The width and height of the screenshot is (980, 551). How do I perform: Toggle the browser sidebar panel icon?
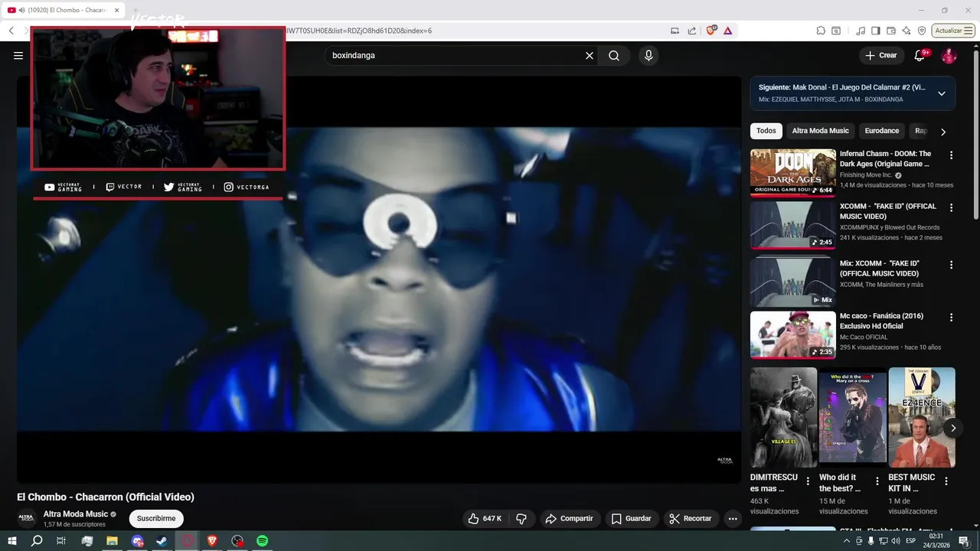[876, 31]
